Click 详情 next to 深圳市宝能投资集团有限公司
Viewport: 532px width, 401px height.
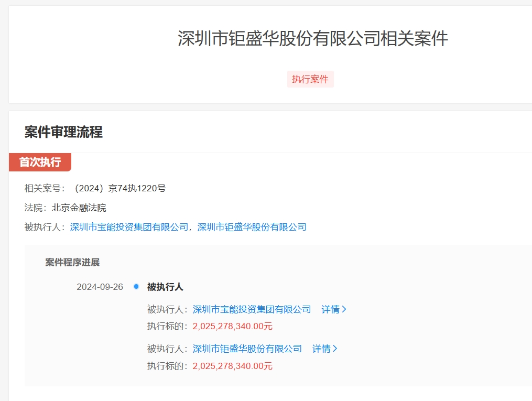pos(330,309)
